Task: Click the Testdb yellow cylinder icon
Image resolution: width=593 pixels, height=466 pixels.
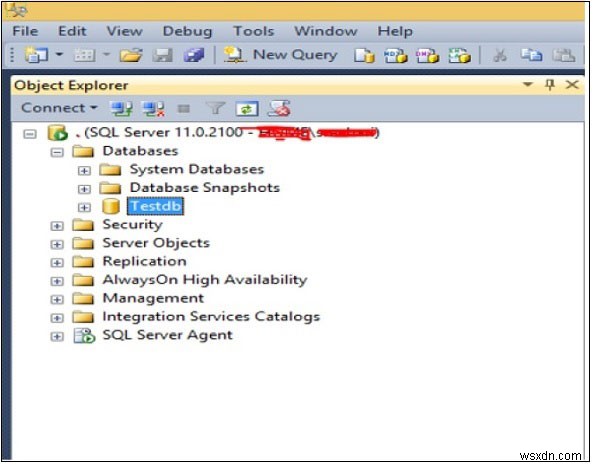Action: tap(111, 207)
